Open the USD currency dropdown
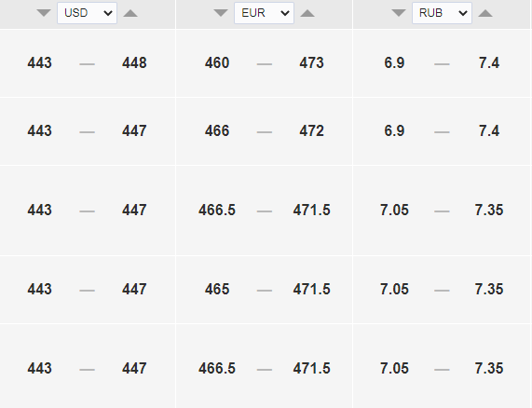This screenshot has height=408, width=532. (x=88, y=13)
